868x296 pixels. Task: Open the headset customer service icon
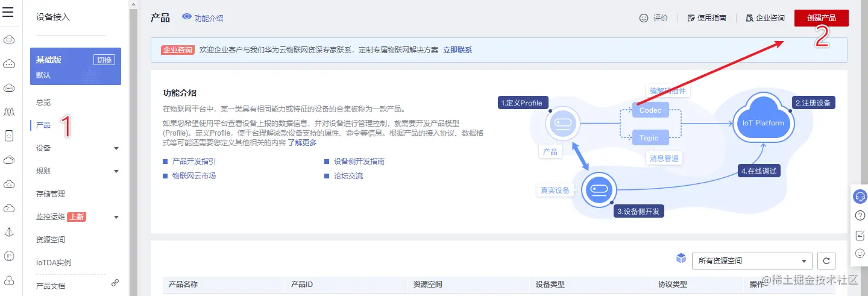click(x=860, y=197)
